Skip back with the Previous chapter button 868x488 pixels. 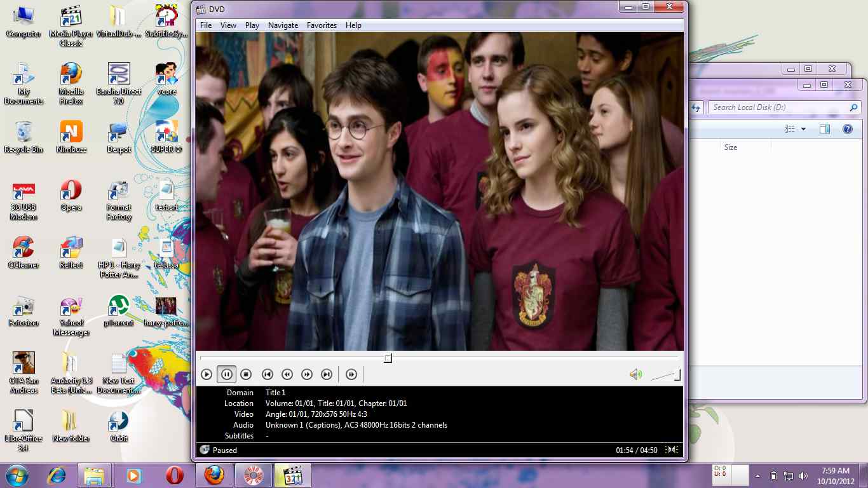point(268,375)
